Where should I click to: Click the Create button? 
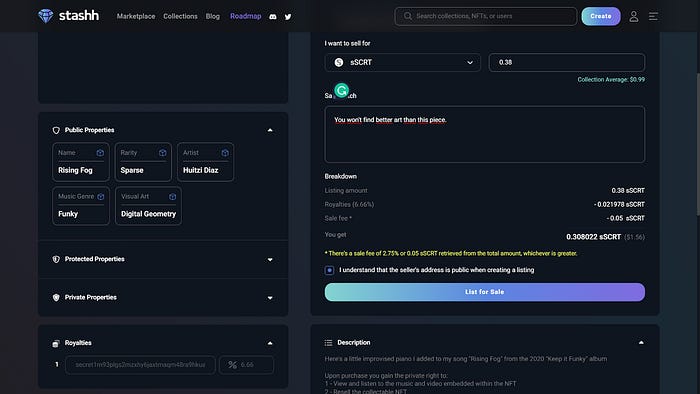coord(601,16)
